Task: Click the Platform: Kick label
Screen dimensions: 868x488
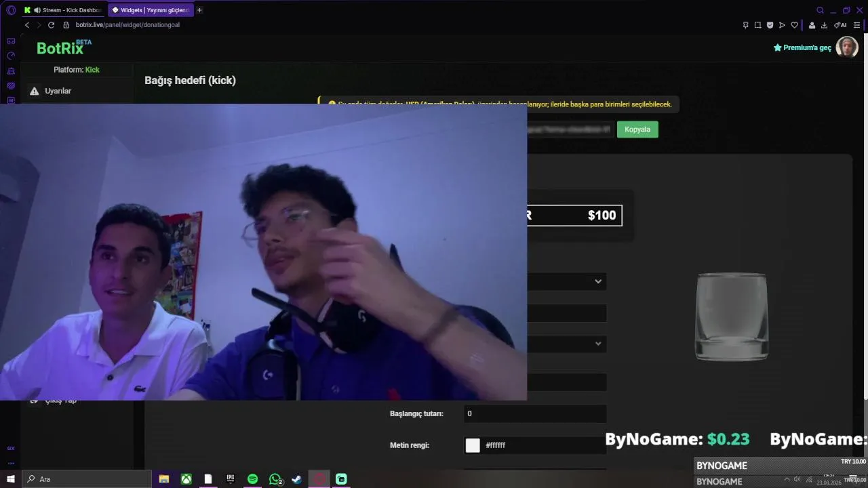Action: pyautogui.click(x=77, y=70)
